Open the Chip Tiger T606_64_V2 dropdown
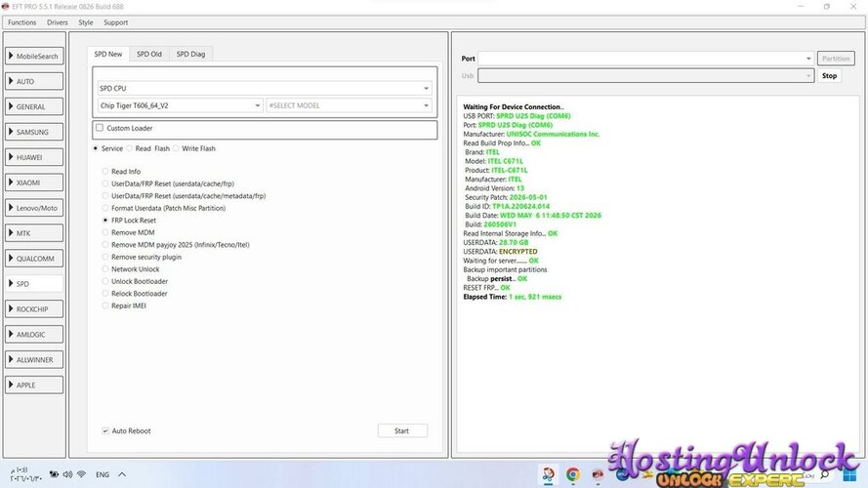Screen dimensions: 868x488 [180, 105]
